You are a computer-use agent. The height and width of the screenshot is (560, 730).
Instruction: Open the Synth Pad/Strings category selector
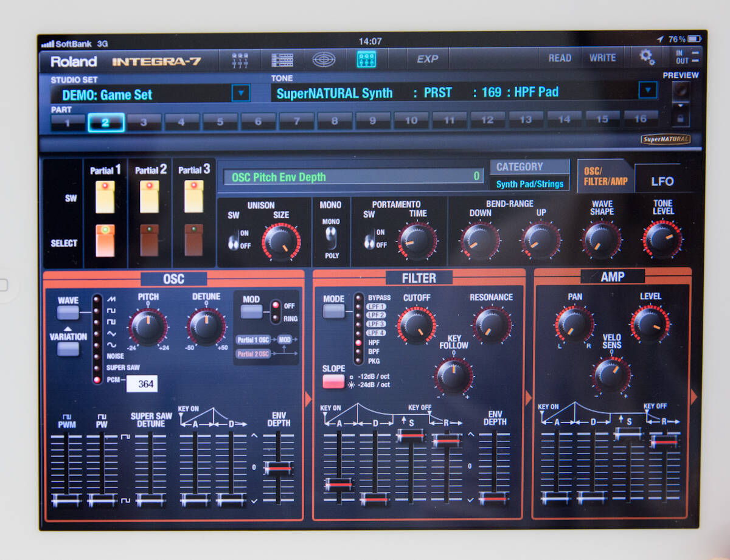tap(529, 184)
